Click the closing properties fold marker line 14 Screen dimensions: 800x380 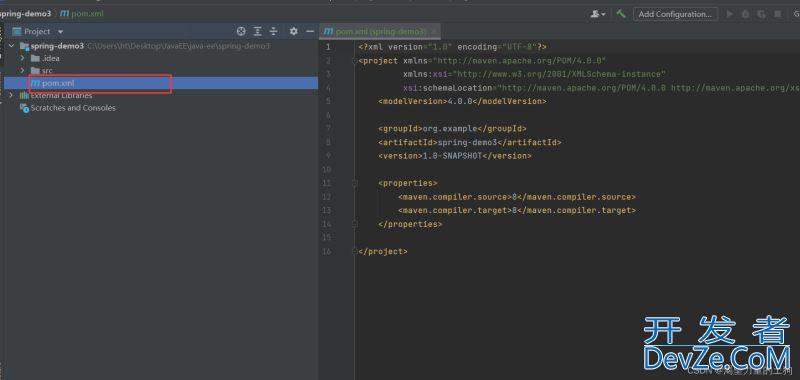[x=355, y=224]
